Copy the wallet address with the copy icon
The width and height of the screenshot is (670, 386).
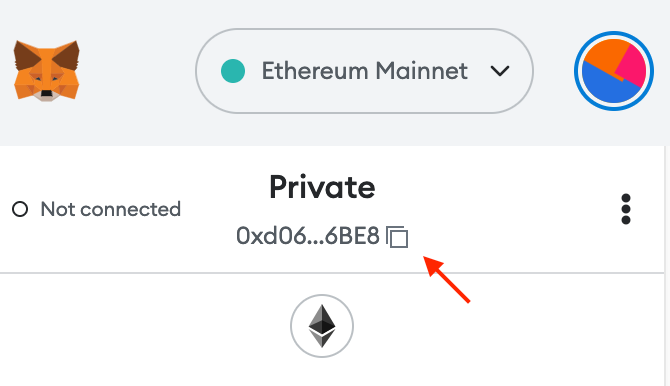(x=397, y=236)
